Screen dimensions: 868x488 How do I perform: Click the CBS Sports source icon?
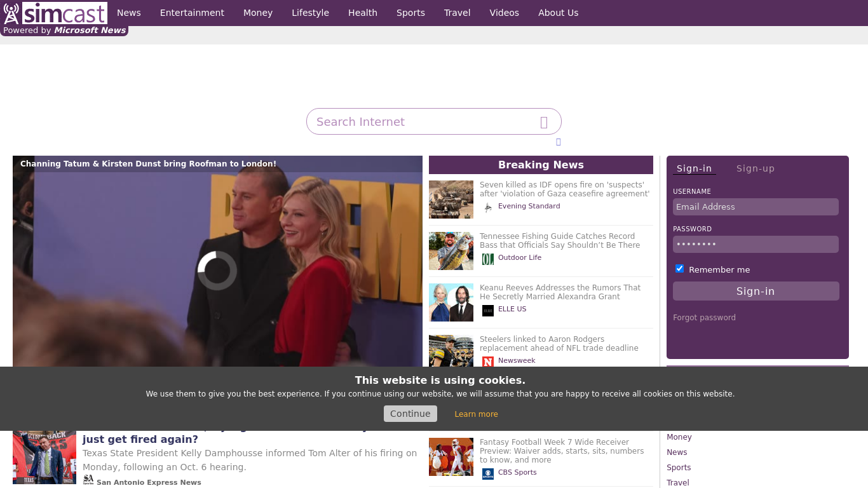point(487,473)
